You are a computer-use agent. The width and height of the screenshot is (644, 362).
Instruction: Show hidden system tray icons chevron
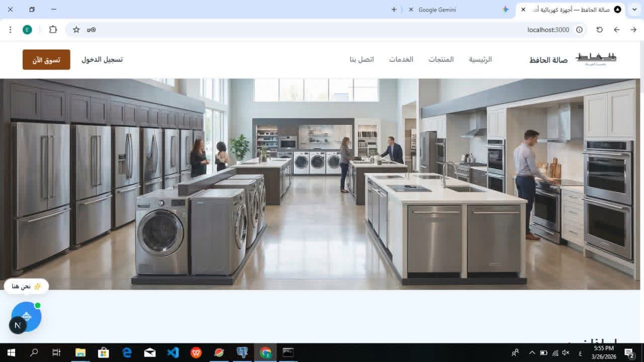pyautogui.click(x=532, y=352)
